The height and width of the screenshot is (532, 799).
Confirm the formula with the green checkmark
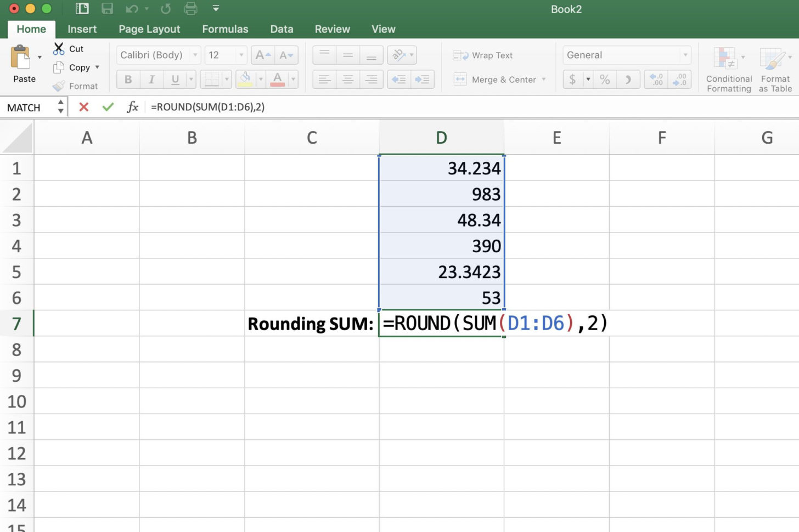point(108,107)
